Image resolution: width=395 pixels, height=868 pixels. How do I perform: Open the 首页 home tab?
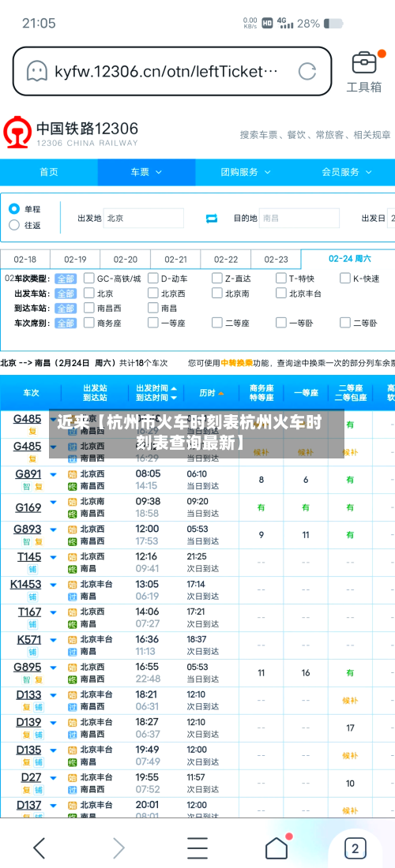pos(49,172)
